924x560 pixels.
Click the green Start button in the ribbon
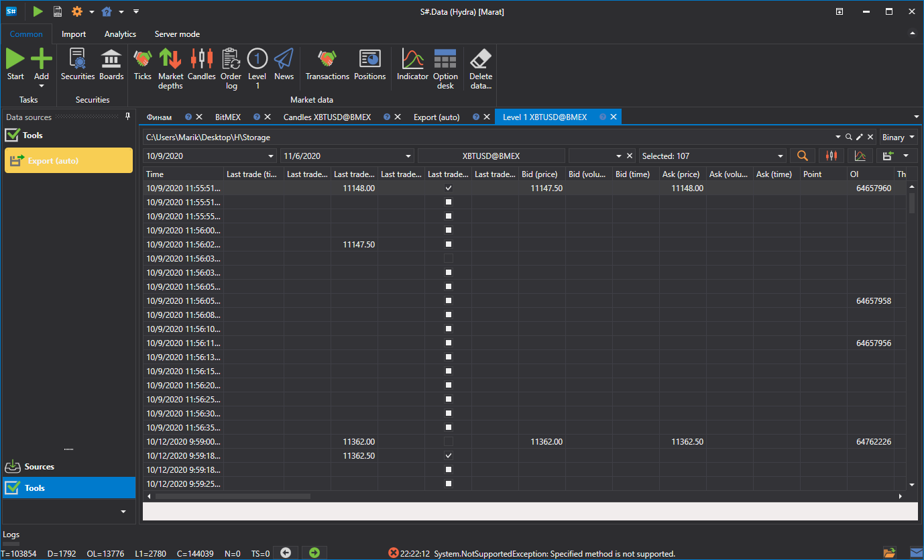point(15,65)
